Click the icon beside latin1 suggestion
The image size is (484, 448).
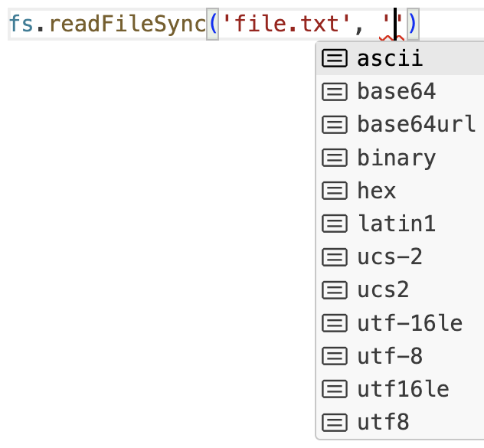coord(335,224)
